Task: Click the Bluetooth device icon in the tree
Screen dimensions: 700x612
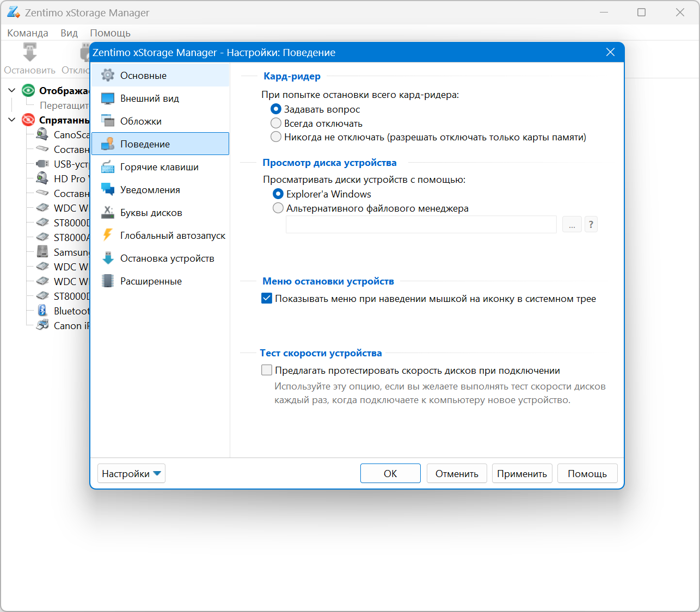Action: coord(42,311)
